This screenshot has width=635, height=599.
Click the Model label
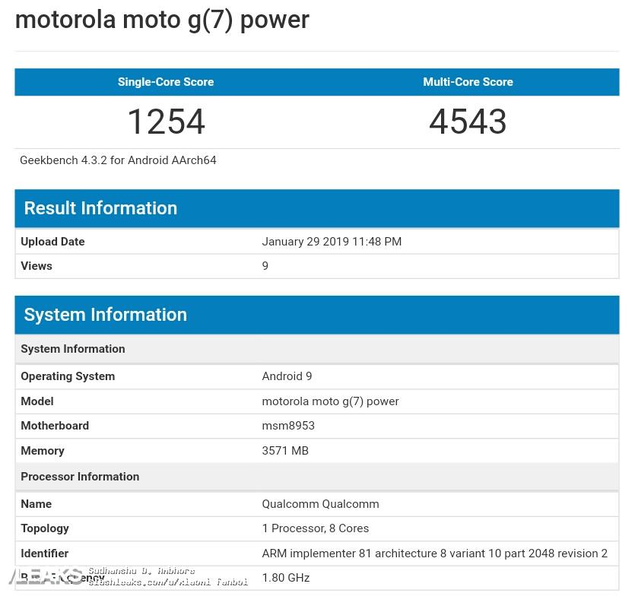(x=37, y=401)
